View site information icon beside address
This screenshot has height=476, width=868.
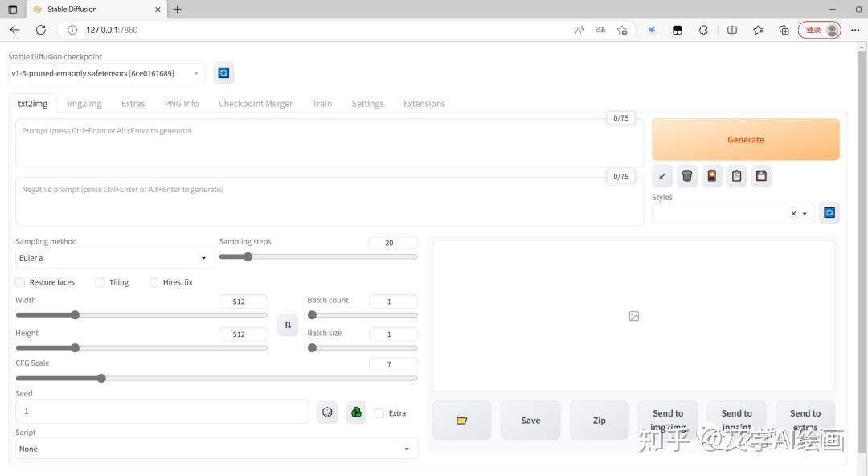pyautogui.click(x=72, y=30)
